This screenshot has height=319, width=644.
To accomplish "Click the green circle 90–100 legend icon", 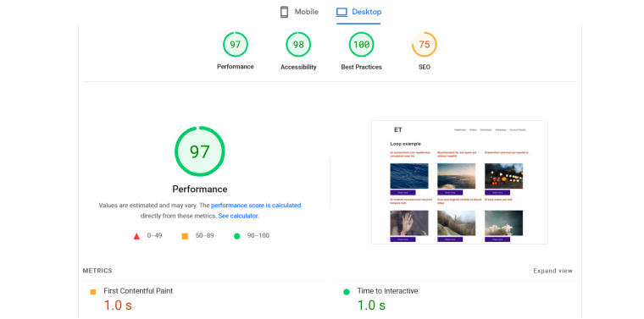I will coord(236,236).
